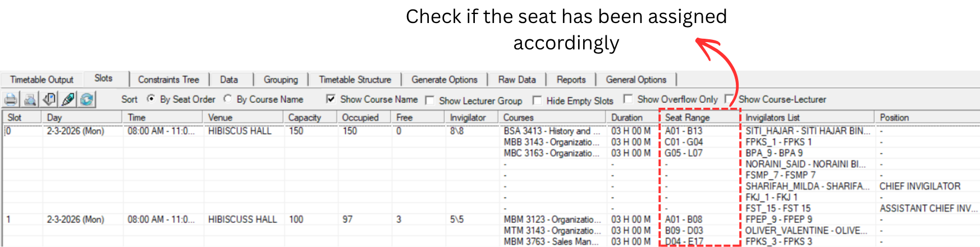Switch to the Reports tab
This screenshot has width=980, height=247.
[x=571, y=80]
